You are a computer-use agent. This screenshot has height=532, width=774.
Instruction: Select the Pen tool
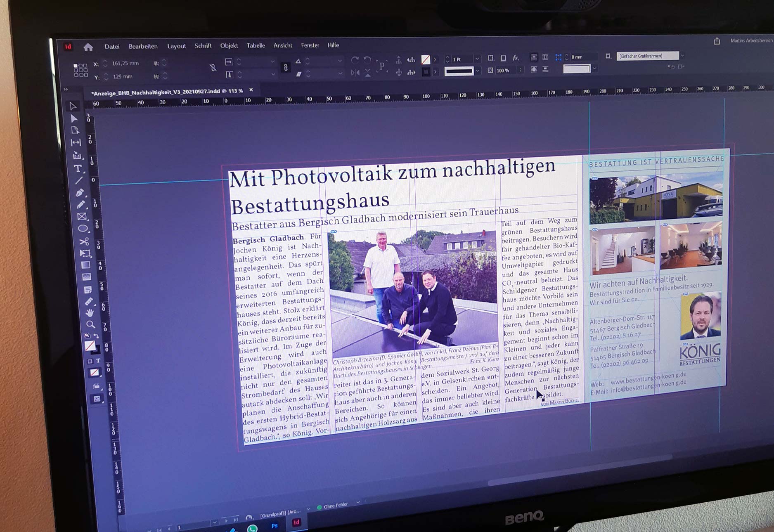[x=80, y=192]
